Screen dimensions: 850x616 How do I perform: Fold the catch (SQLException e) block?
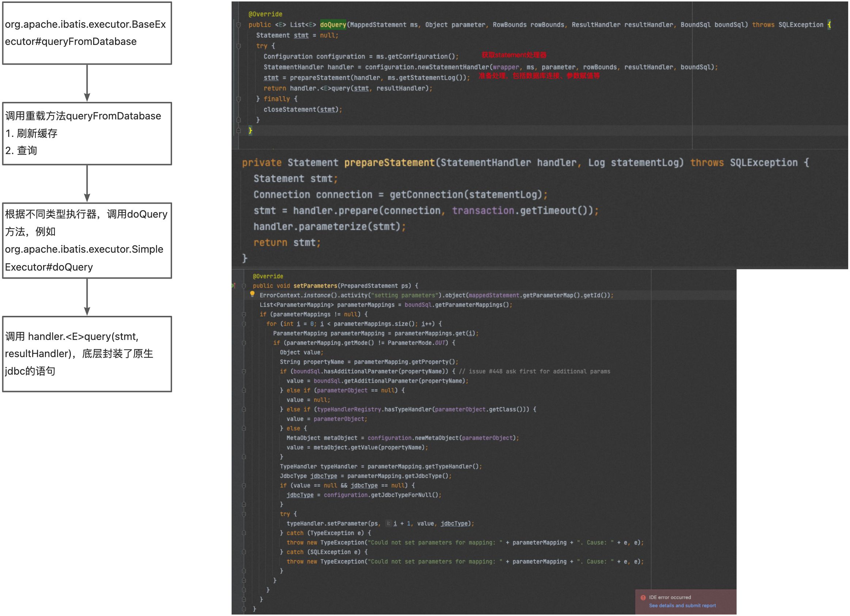point(244,552)
